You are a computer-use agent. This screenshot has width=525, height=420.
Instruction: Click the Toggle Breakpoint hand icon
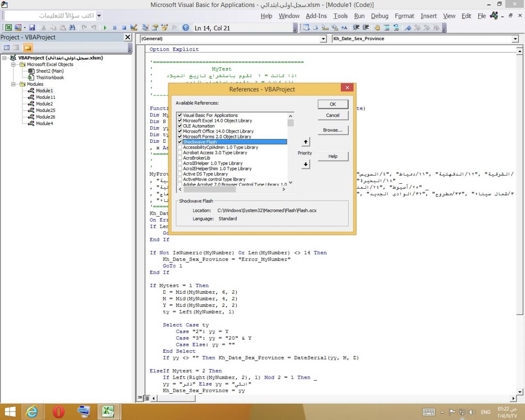tap(377, 28)
